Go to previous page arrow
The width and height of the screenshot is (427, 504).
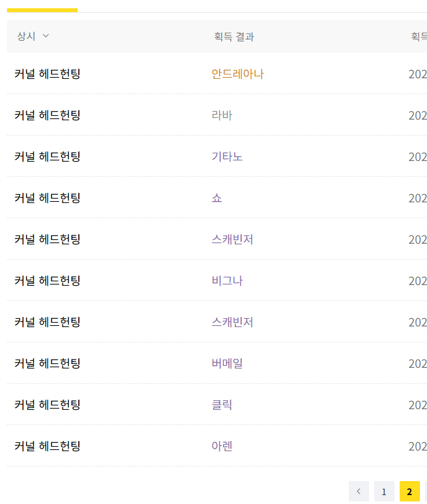(359, 491)
